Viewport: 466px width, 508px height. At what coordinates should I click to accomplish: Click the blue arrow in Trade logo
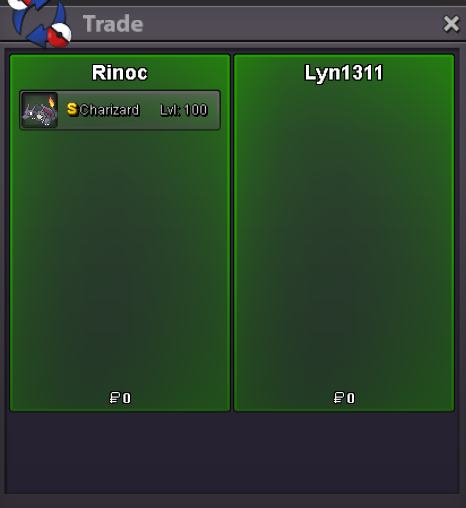pos(38,37)
